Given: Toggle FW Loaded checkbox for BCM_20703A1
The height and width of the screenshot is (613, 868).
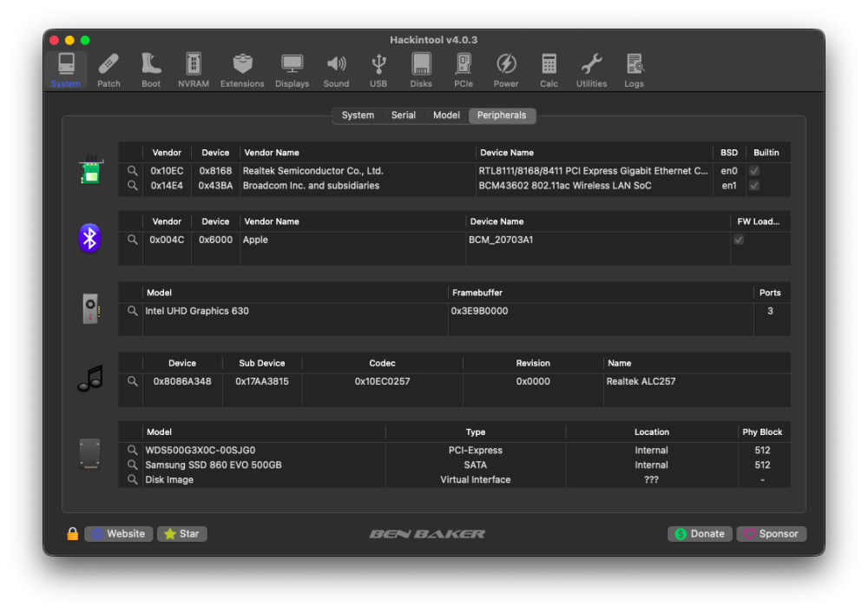Looking at the screenshot, I should click(739, 240).
